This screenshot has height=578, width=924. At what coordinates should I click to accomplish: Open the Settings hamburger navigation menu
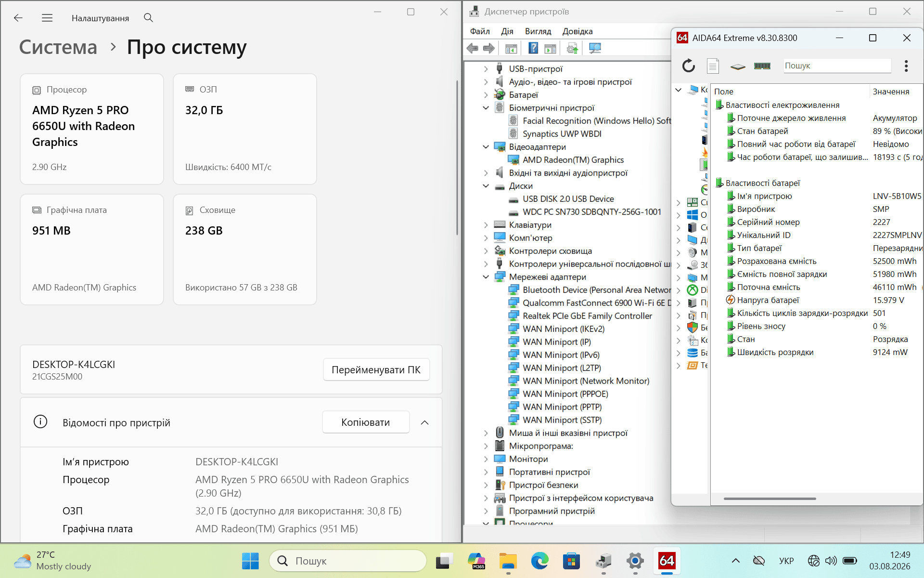click(x=47, y=18)
